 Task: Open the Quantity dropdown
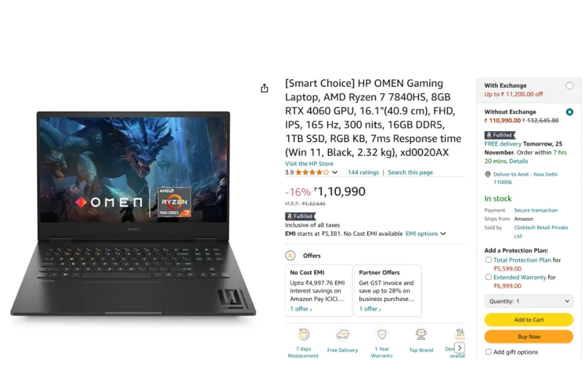(x=529, y=301)
